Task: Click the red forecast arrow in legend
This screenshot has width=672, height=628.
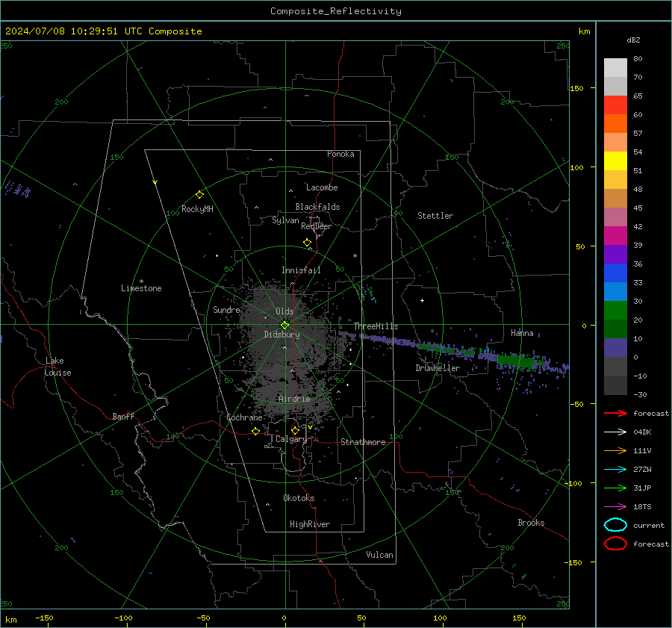Action: click(x=615, y=413)
